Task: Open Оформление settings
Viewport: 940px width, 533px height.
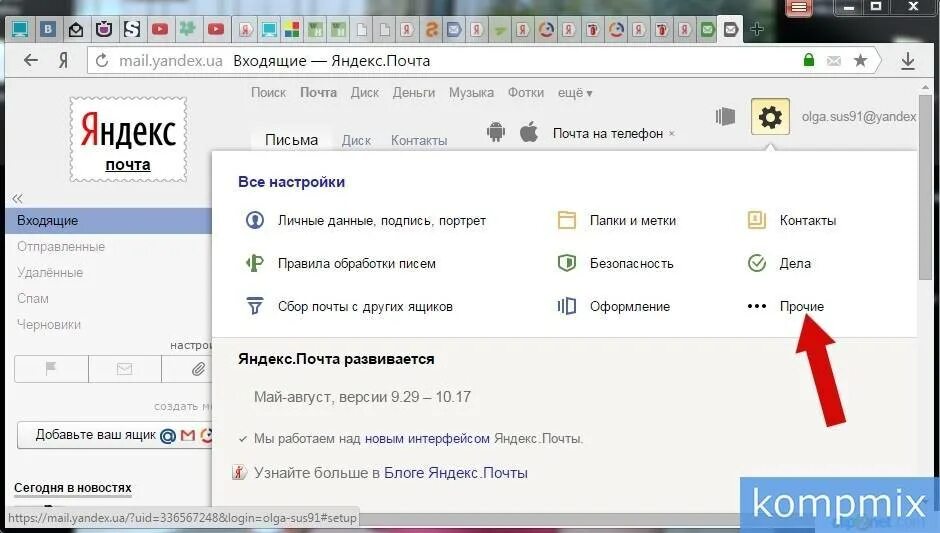Action: pyautogui.click(x=629, y=306)
